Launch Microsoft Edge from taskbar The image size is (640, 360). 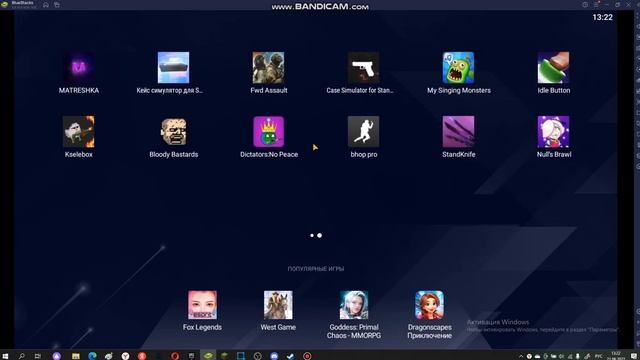coord(92,356)
